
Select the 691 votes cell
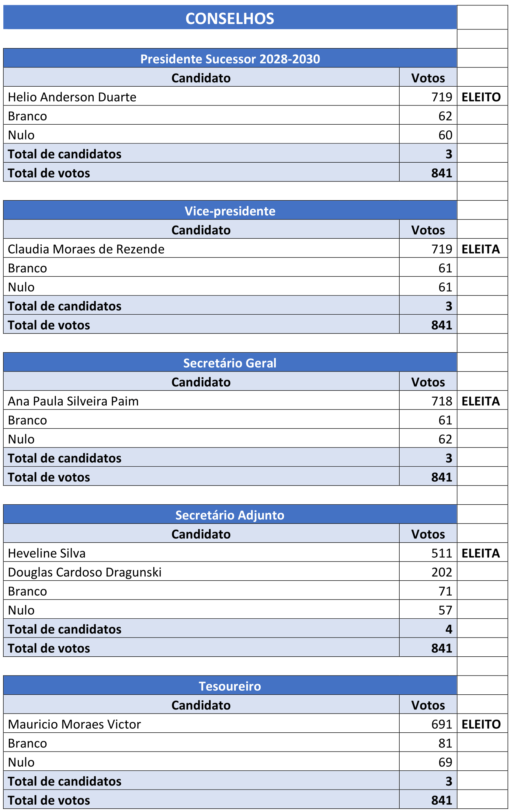pyautogui.click(x=441, y=724)
